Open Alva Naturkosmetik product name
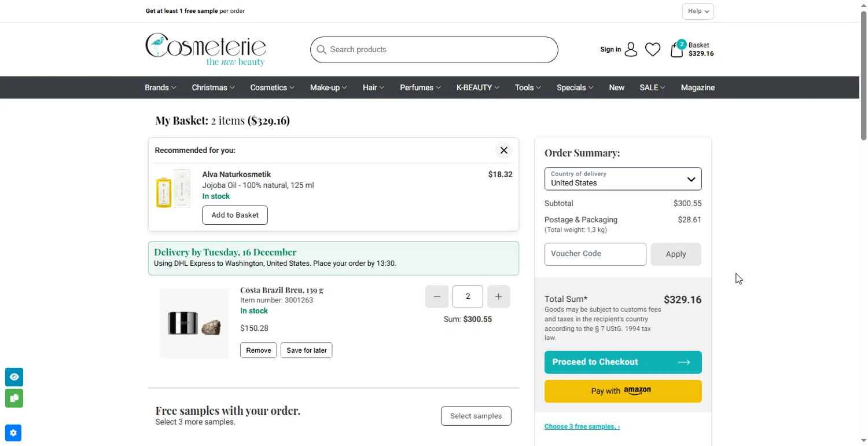This screenshot has height=446, width=868. pos(237,174)
